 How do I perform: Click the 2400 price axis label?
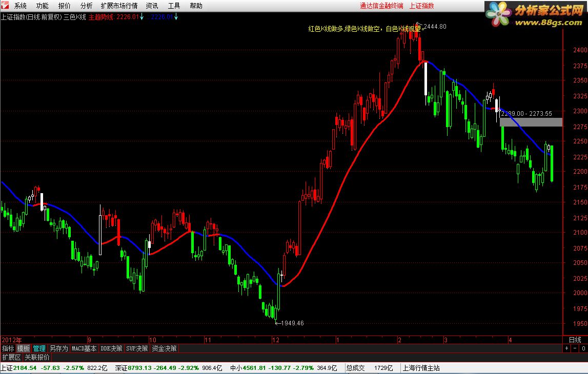coord(580,50)
